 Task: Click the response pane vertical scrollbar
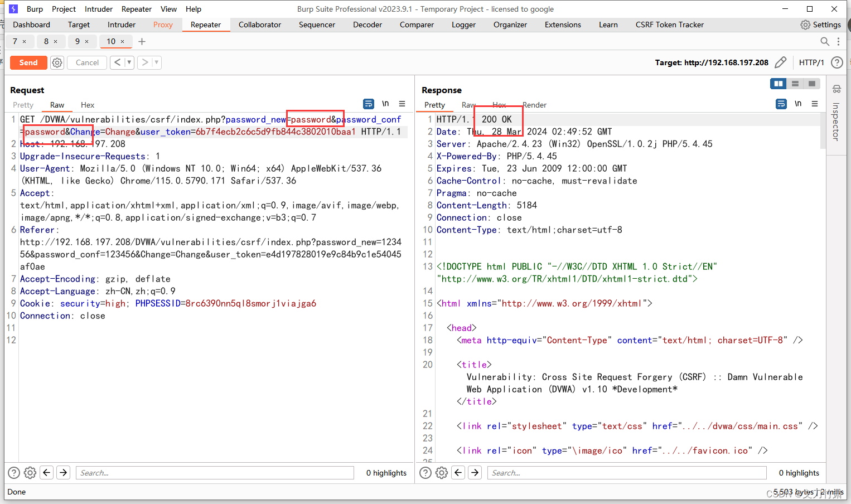pyautogui.click(x=823, y=132)
